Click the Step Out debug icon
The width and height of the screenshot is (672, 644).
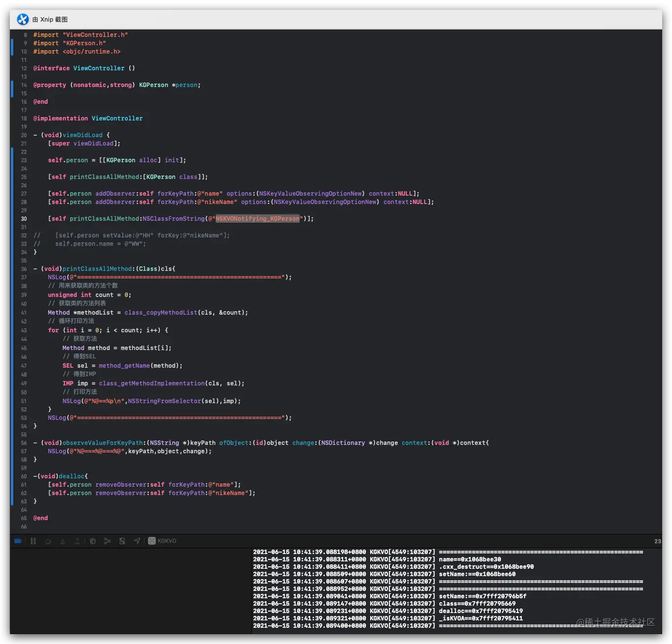click(77, 541)
